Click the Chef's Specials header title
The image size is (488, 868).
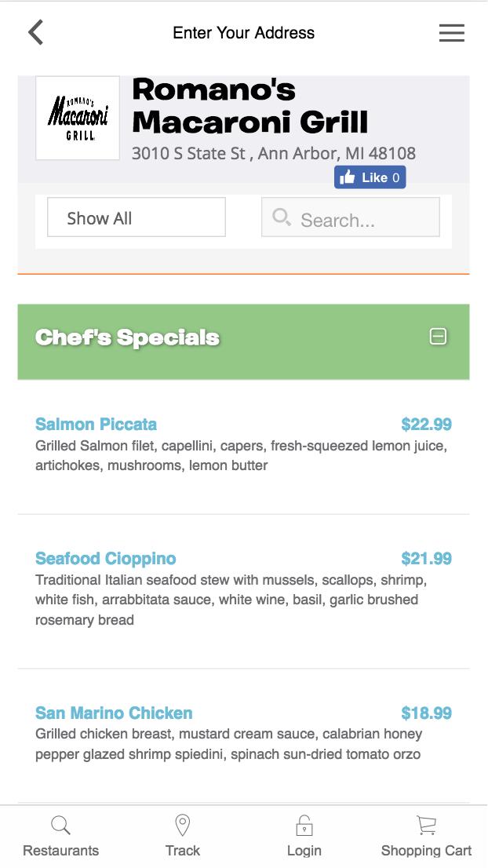click(x=127, y=337)
